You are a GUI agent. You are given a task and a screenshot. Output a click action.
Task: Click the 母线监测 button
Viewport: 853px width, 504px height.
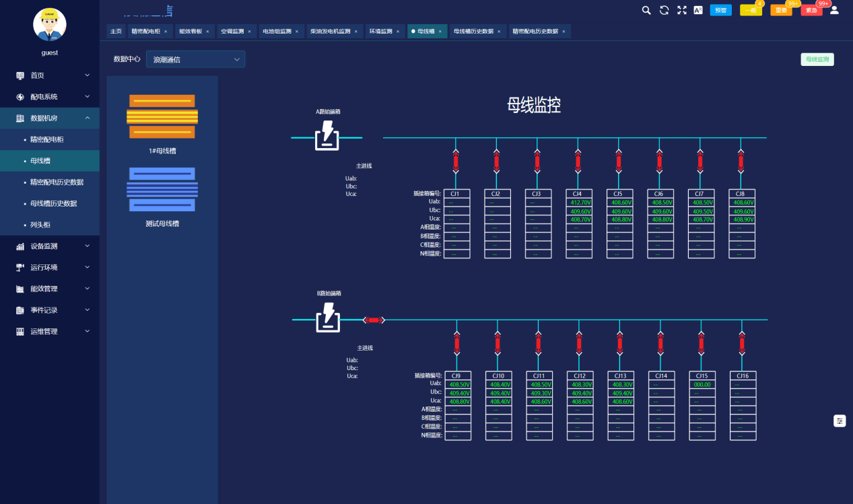817,59
